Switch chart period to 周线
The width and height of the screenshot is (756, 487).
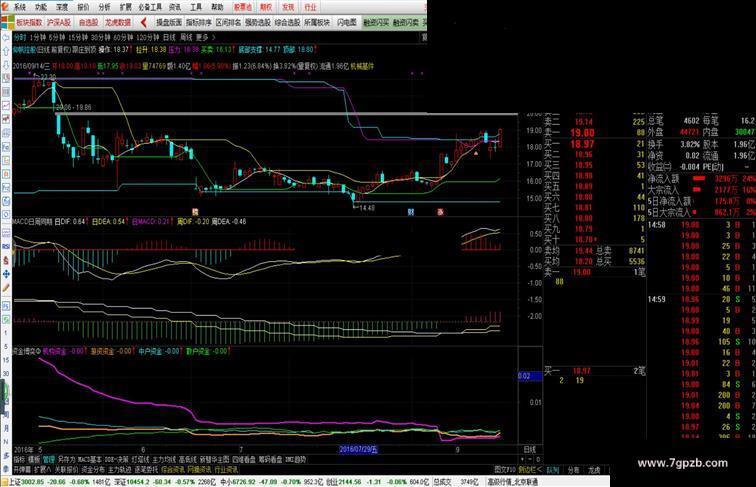point(186,37)
